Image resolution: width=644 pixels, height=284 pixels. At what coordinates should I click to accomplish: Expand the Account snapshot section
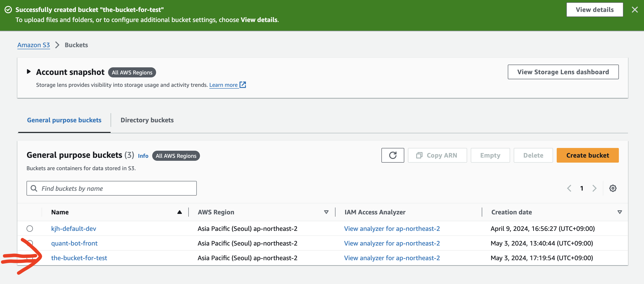(29, 72)
